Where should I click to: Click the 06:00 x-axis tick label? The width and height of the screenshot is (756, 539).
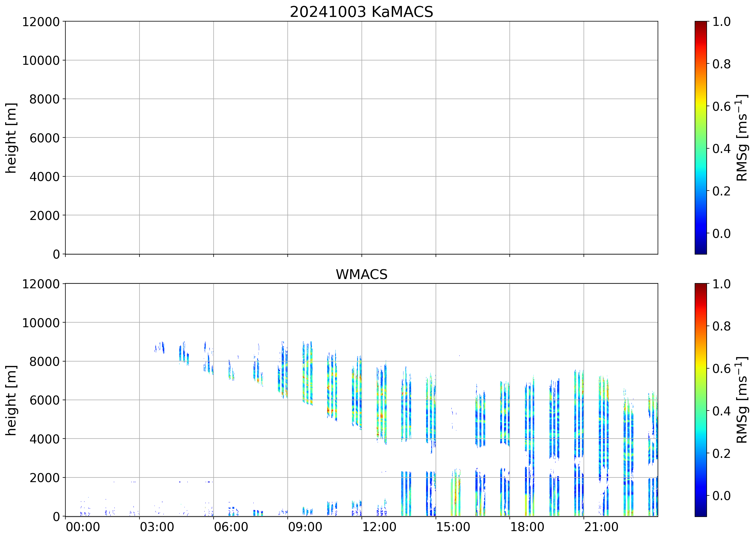pos(231,527)
